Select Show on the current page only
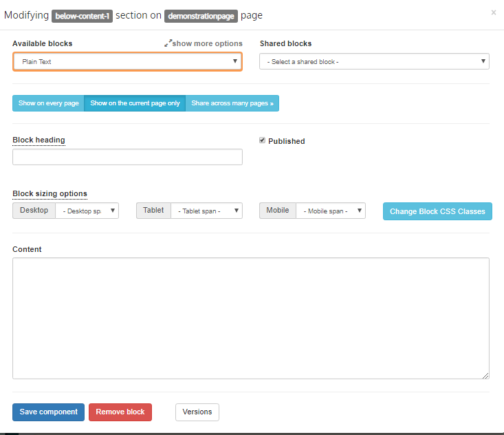Screen dimensions: 504x435 135,103
